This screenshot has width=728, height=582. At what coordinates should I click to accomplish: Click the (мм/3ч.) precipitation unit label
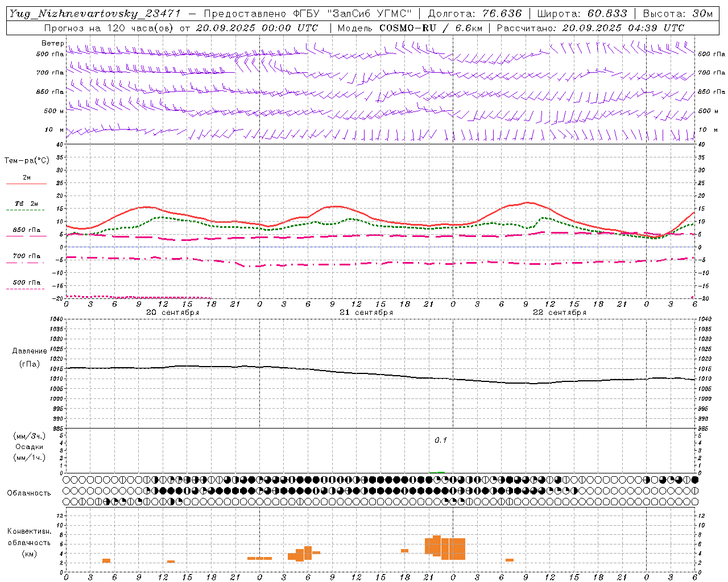pyautogui.click(x=30, y=436)
